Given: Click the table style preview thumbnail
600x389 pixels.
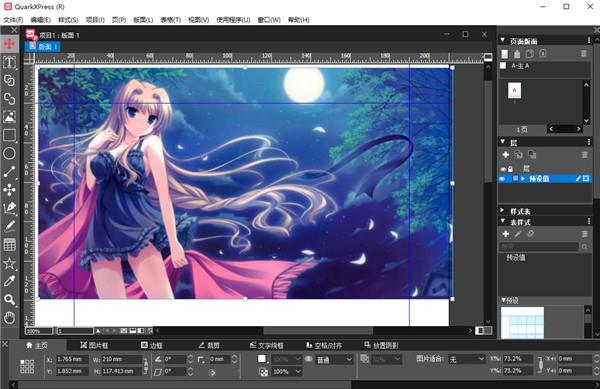Looking at the screenshot, I should point(522,322).
